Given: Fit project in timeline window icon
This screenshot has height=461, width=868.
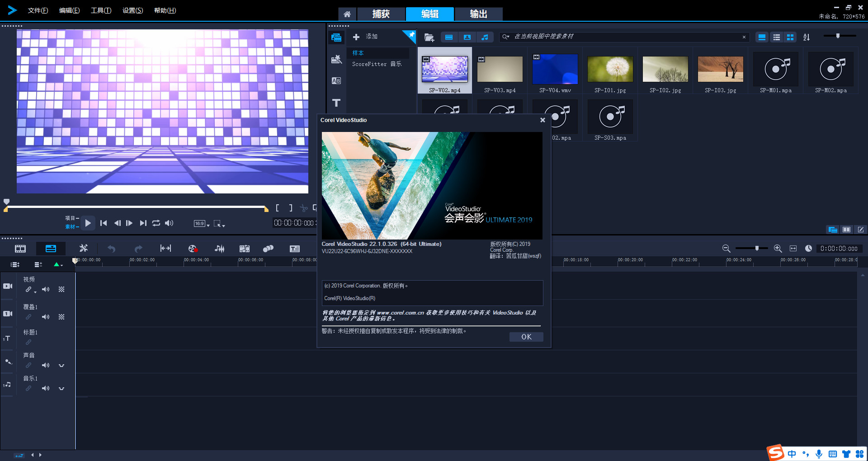Looking at the screenshot, I should 793,249.
